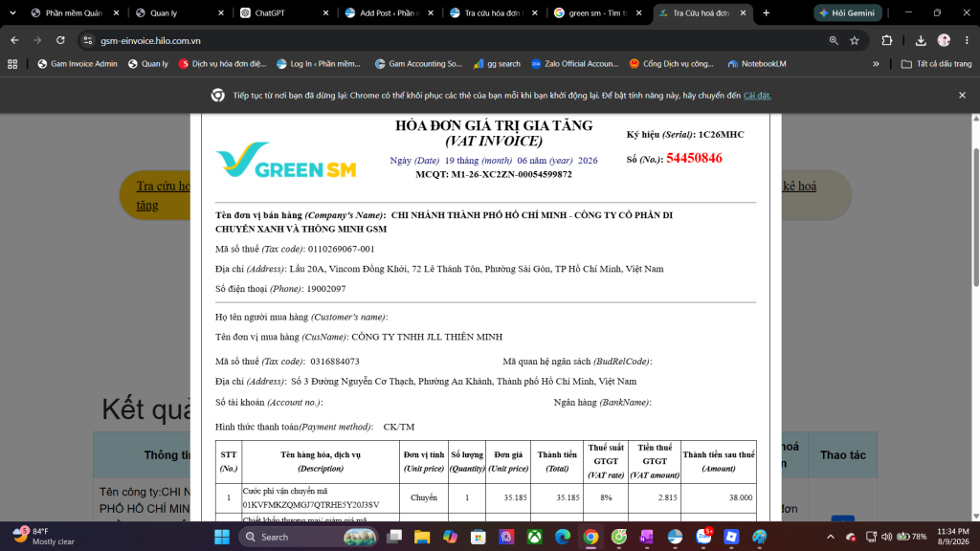The image size is (980, 551).
Task: Click the Tra cứu hoá đơn link behind invoice
Action: click(x=163, y=195)
